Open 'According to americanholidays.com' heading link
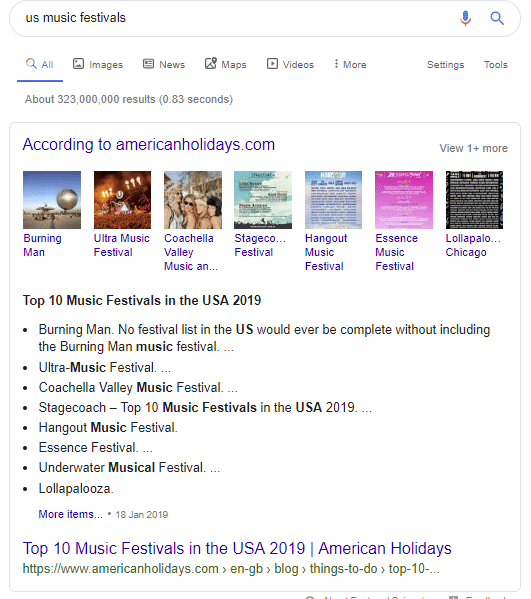The width and height of the screenshot is (531, 599). [149, 144]
